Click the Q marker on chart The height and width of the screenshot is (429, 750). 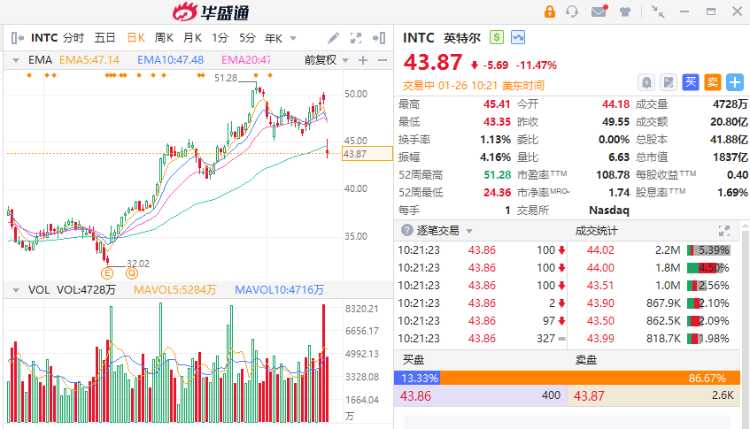[x=132, y=274]
